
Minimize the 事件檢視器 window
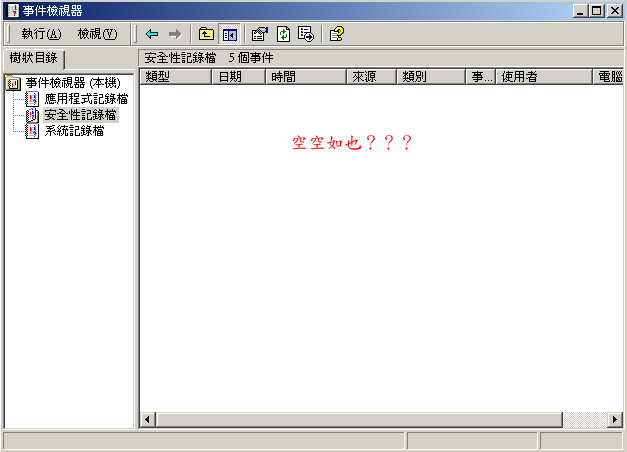point(580,10)
